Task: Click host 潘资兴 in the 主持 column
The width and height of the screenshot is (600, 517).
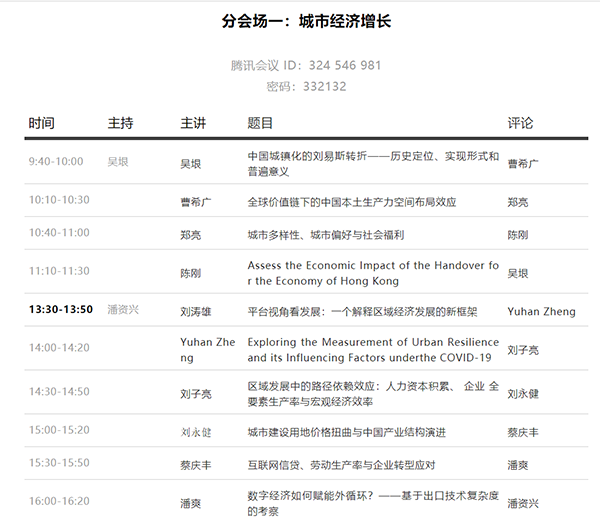Action: click(x=123, y=310)
